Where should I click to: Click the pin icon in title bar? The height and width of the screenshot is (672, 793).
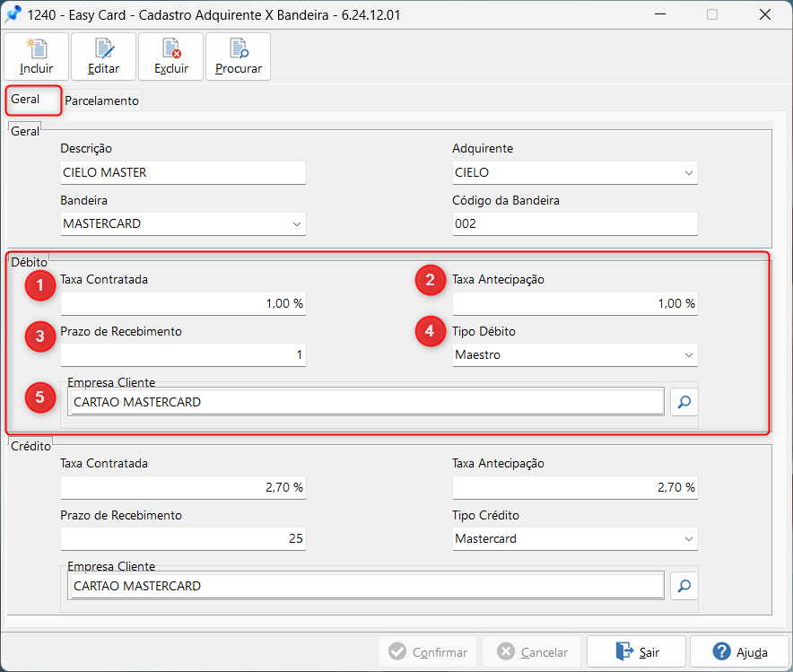(13, 14)
